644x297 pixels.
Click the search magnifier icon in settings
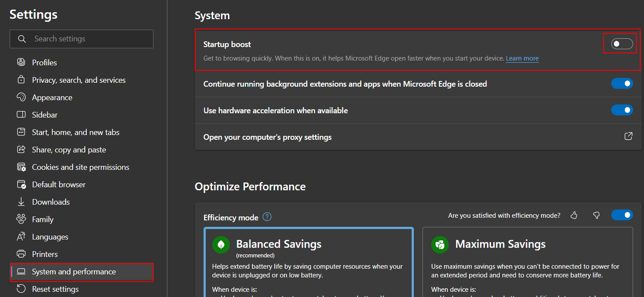pos(22,39)
